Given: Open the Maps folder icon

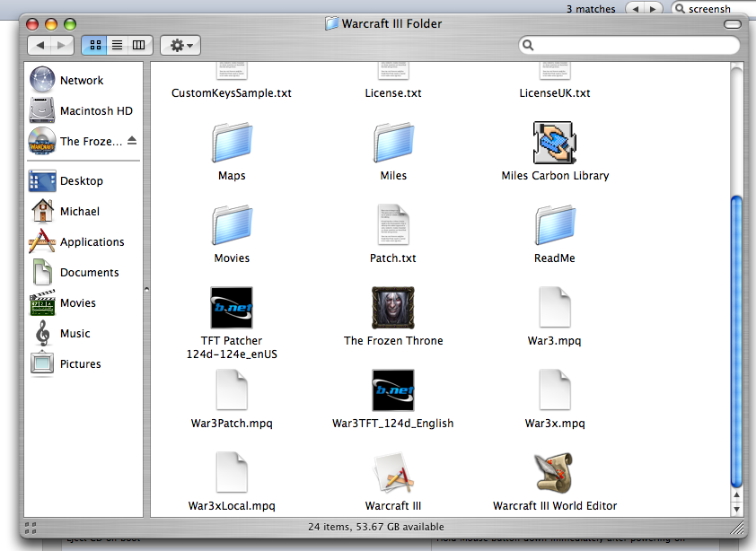Looking at the screenshot, I should 232,142.
